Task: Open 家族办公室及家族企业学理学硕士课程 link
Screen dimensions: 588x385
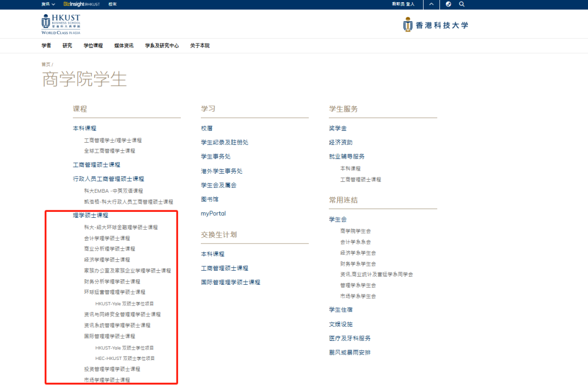Action: [x=127, y=271]
